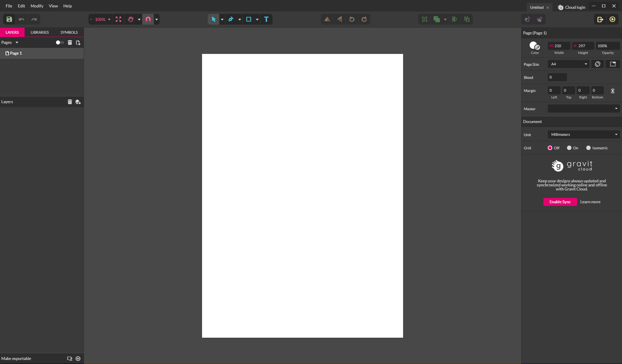Rotate the page counterclockwise
Image resolution: width=622 pixels, height=364 pixels.
pos(351,19)
